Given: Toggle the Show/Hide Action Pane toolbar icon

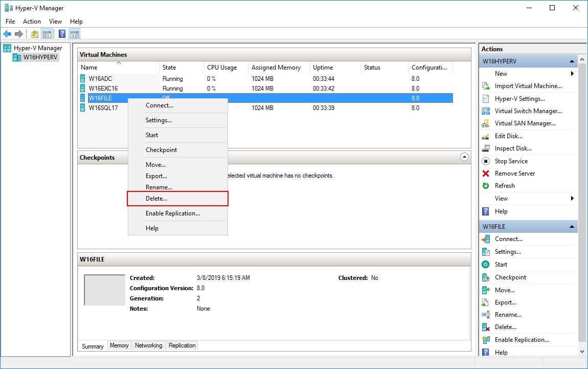Looking at the screenshot, I should (x=75, y=34).
